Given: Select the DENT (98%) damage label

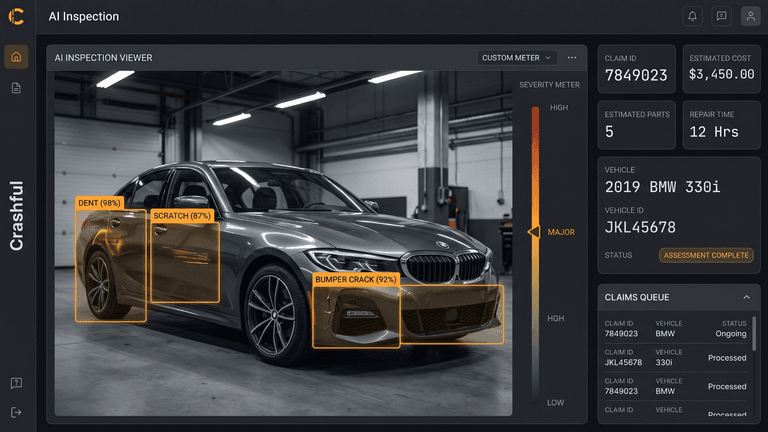Looking at the screenshot, I should pos(99,203).
